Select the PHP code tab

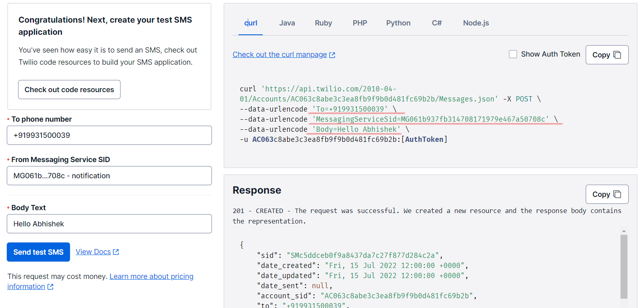(x=360, y=23)
